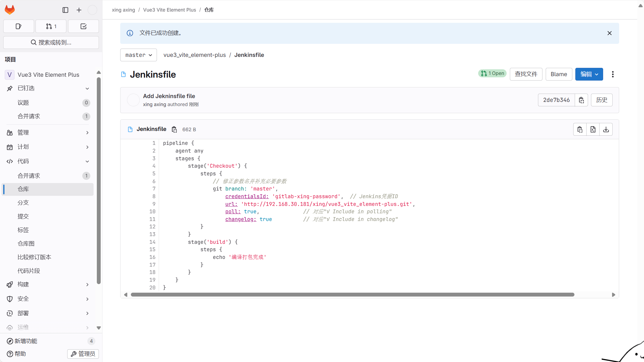Open merge requests shortcut with count 1

coord(51,26)
